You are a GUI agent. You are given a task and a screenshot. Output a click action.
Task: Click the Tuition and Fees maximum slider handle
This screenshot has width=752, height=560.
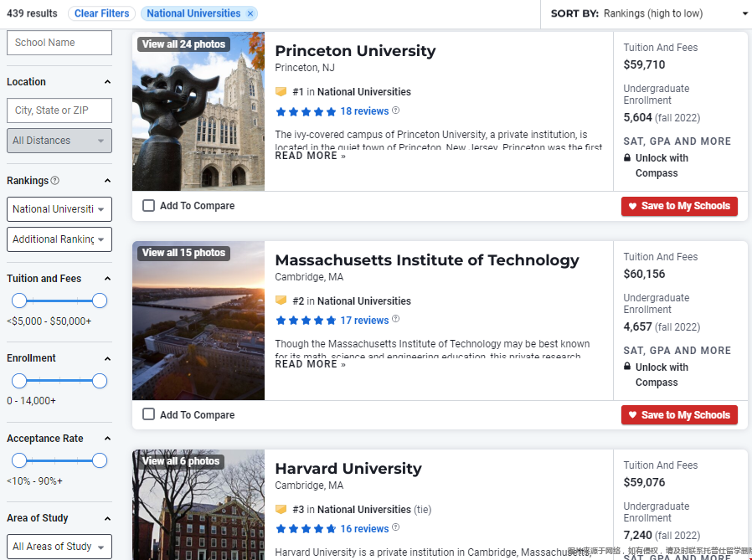100,301
